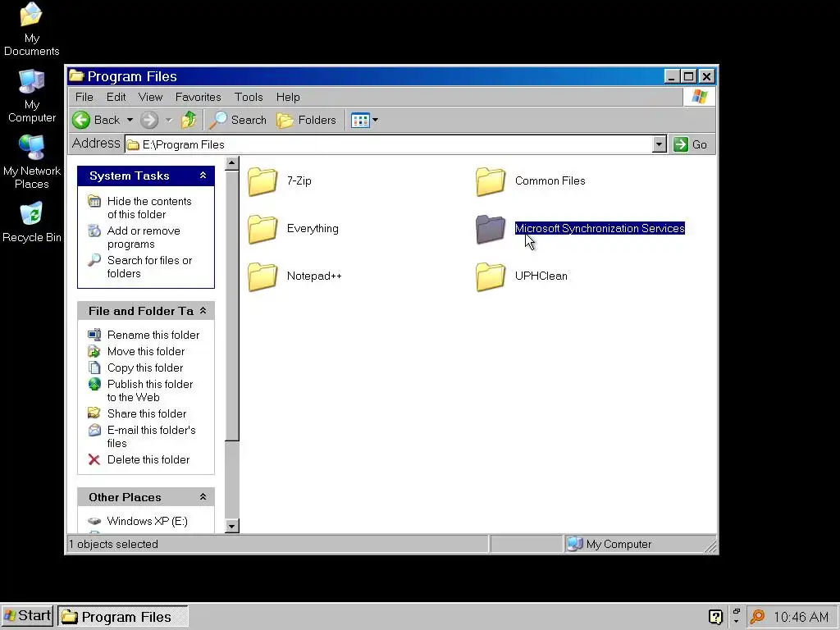Click the Forward arrow icon
840x630 pixels.
[x=149, y=120]
